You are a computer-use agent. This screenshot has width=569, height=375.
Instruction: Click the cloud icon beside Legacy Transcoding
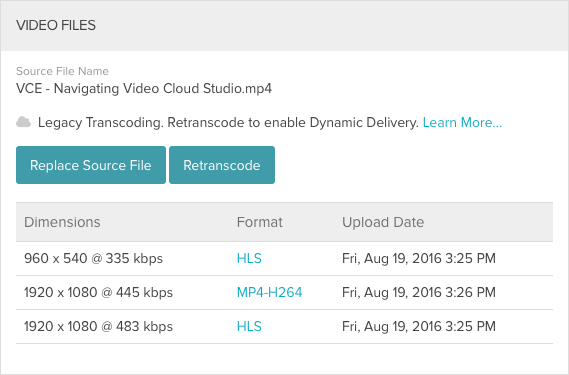pyautogui.click(x=24, y=122)
